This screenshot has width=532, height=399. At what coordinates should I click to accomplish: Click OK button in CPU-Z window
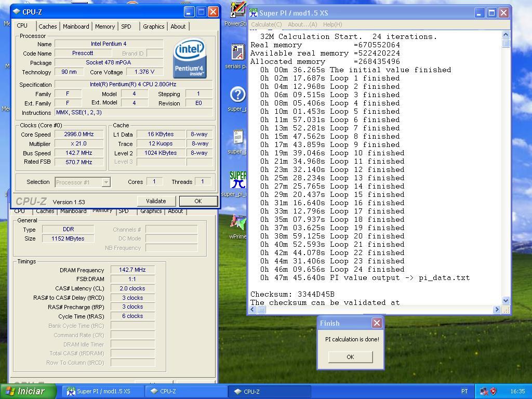point(198,201)
